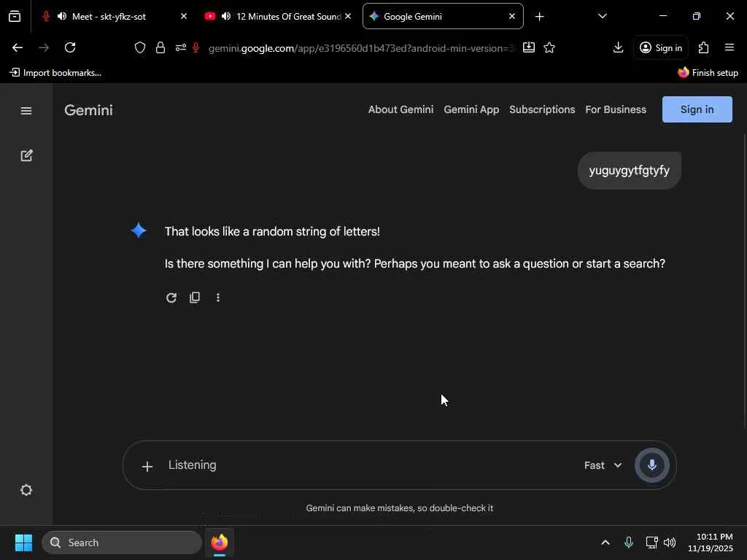Click the page vertical scrollbar
Screen dimensions: 747x560
[x=745, y=281]
